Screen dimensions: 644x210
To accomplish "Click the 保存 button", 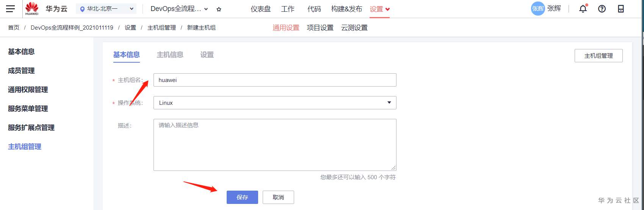I will 242,197.
